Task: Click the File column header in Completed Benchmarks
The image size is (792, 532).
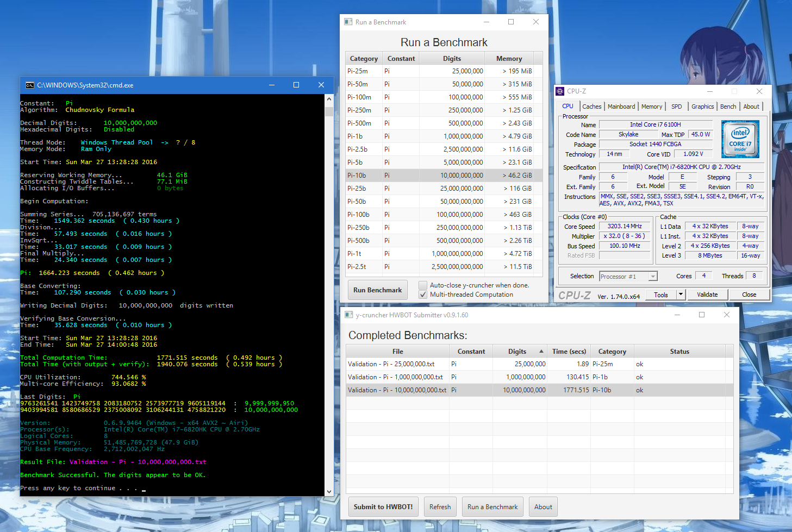Action: [x=398, y=352]
